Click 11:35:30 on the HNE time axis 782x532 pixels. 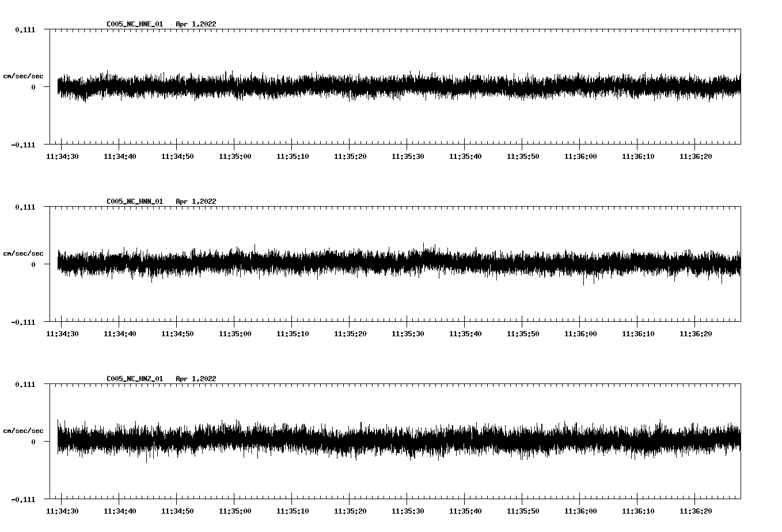click(x=408, y=157)
